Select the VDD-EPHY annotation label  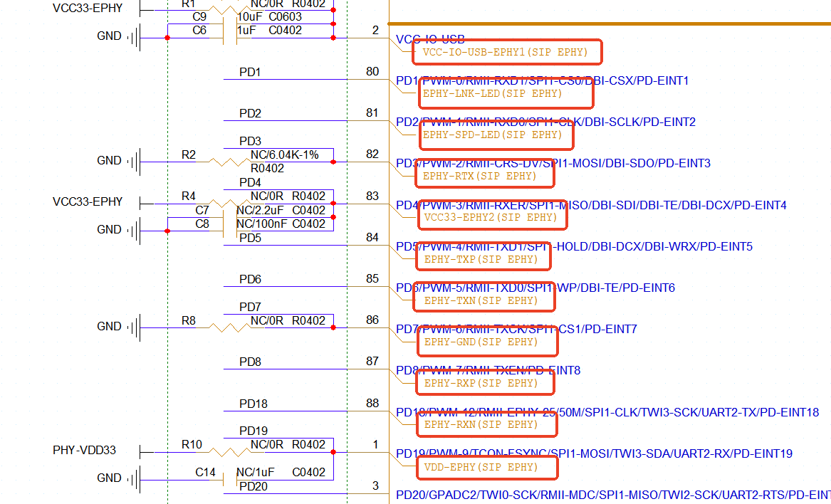click(483, 467)
